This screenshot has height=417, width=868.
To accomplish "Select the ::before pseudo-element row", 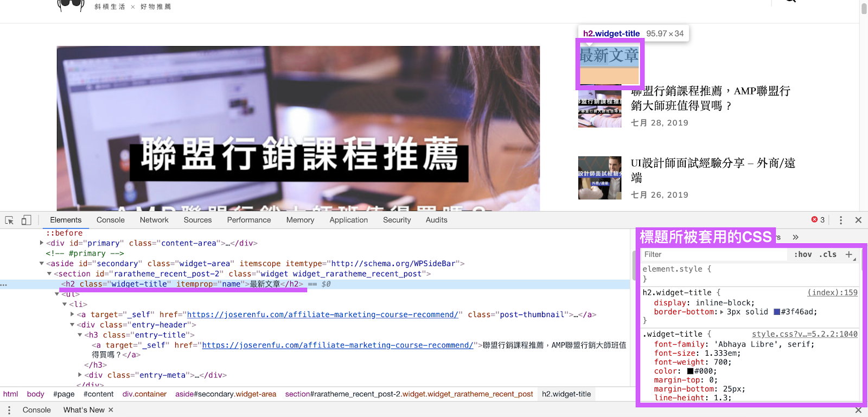I will (x=65, y=233).
